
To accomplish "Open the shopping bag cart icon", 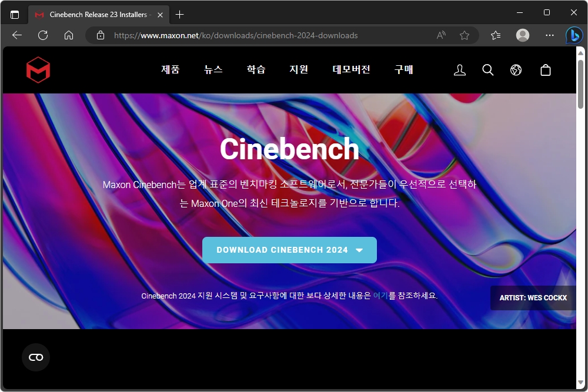I will 546,70.
